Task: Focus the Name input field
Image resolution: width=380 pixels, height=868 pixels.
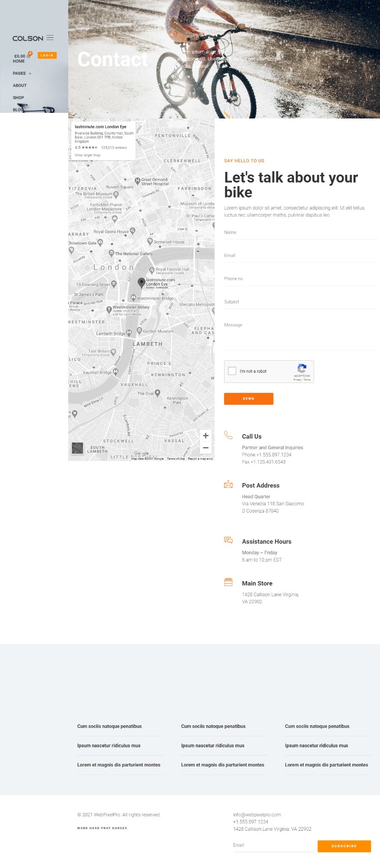Action: (x=301, y=233)
